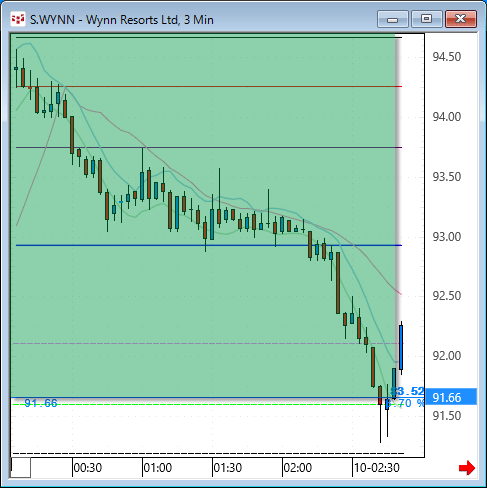The image size is (487, 488).
Task: Click the 93.00 price axis label
Action: 447,237
